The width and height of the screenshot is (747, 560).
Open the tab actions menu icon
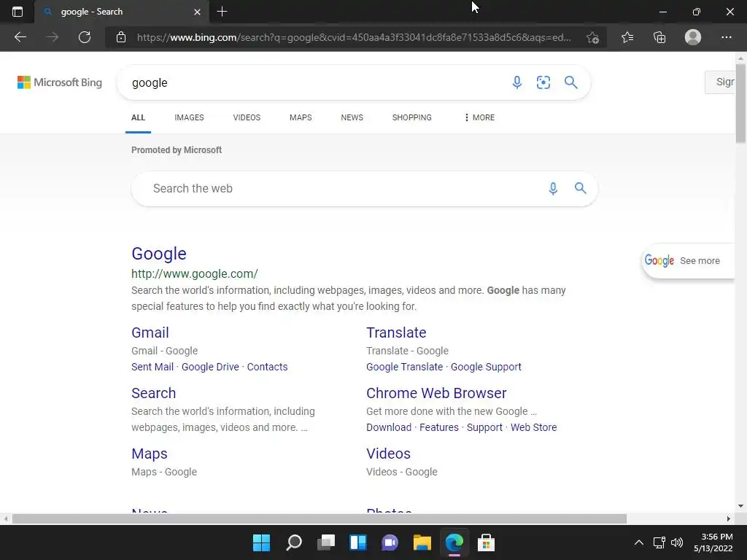(18, 12)
